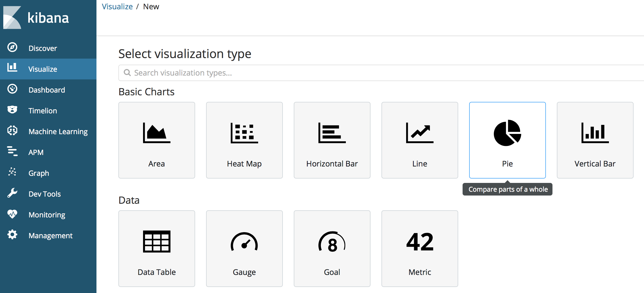
Task: Pick the Line visualization label
Action: 420,164
